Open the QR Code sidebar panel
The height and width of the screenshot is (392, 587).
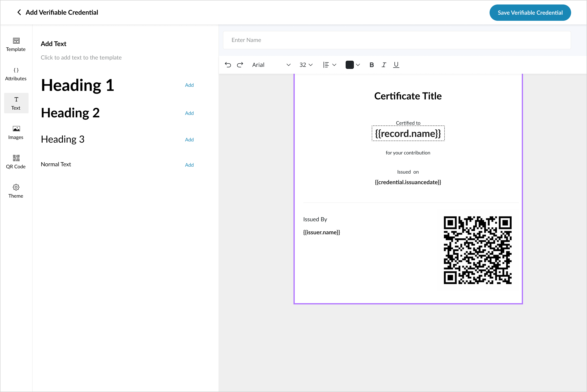[16, 162]
